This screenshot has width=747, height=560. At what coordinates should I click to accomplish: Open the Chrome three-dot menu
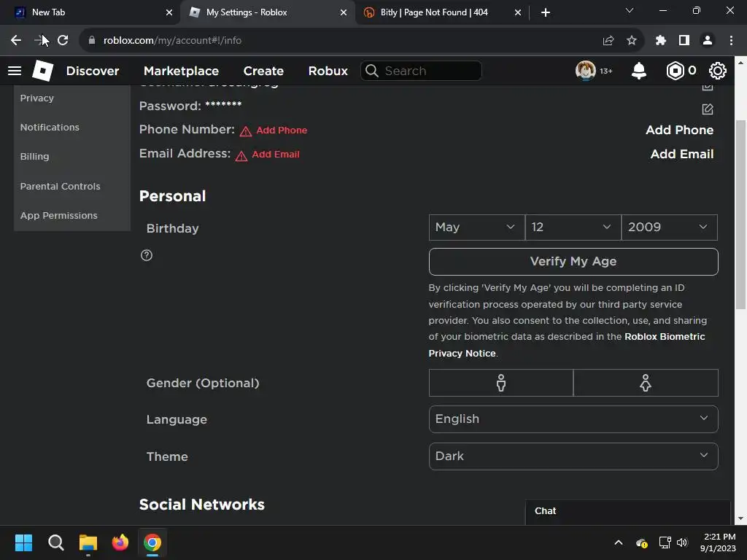[x=731, y=41]
